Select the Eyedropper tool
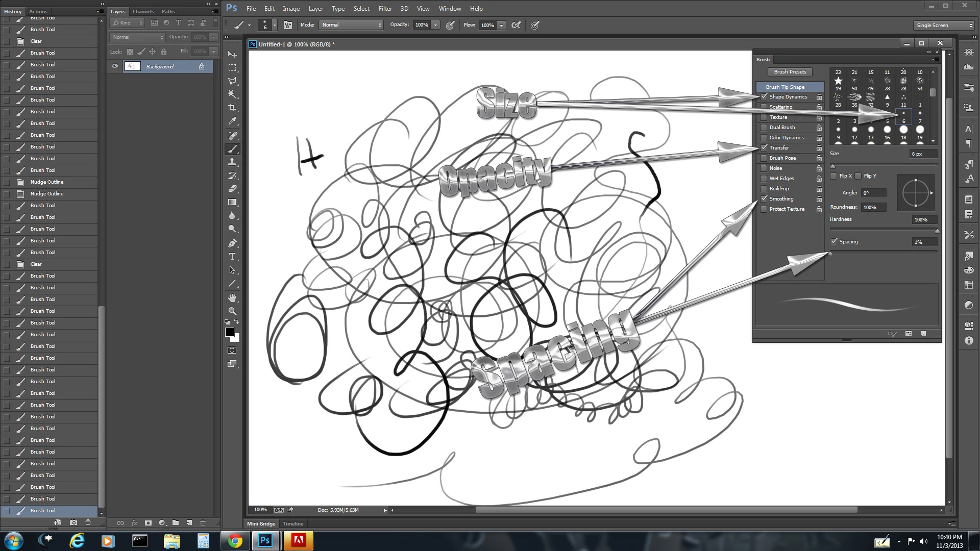 pyautogui.click(x=232, y=121)
